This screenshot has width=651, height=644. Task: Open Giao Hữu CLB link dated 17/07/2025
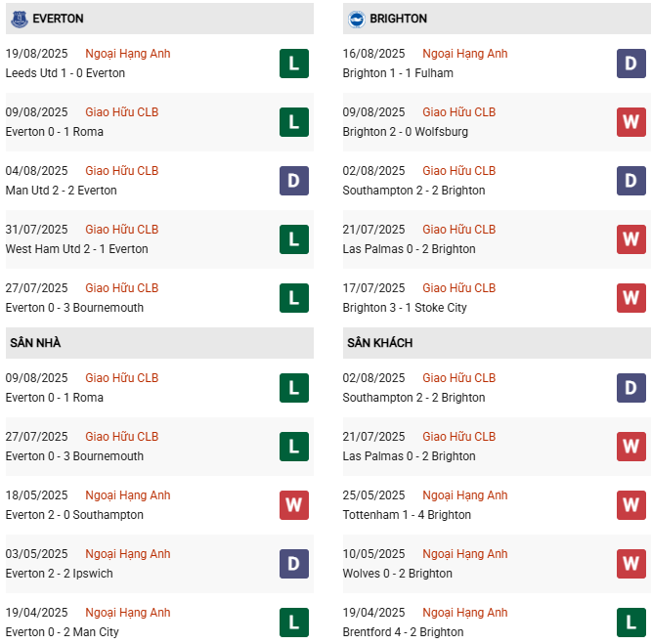click(458, 288)
